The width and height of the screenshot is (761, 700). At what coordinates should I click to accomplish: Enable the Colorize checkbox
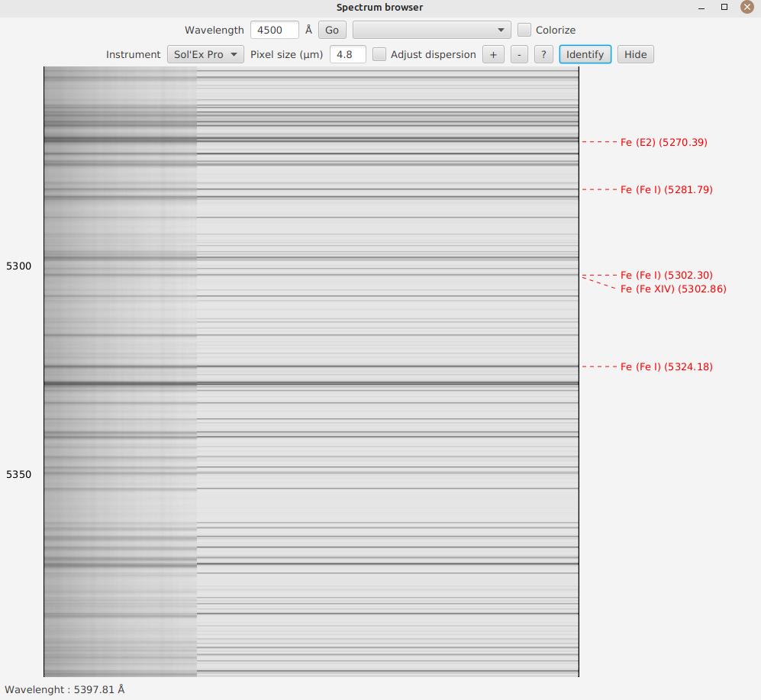click(524, 31)
